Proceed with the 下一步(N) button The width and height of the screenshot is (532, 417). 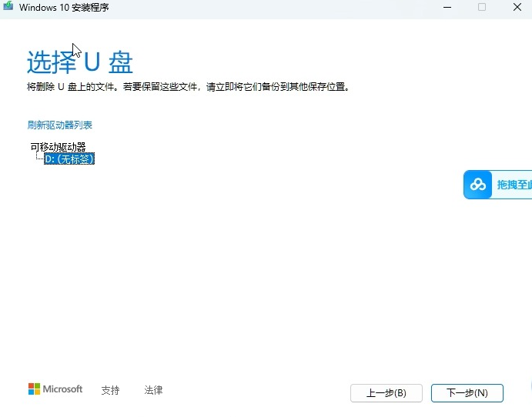coord(467,393)
